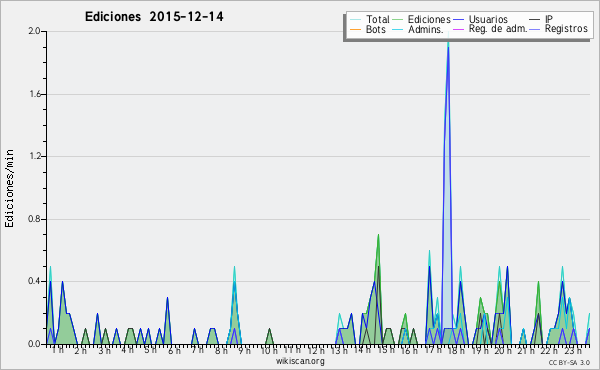Viewport: 600px width, 370px height.
Task: Select the 'Ediciones' legend label
Action: tap(429, 19)
